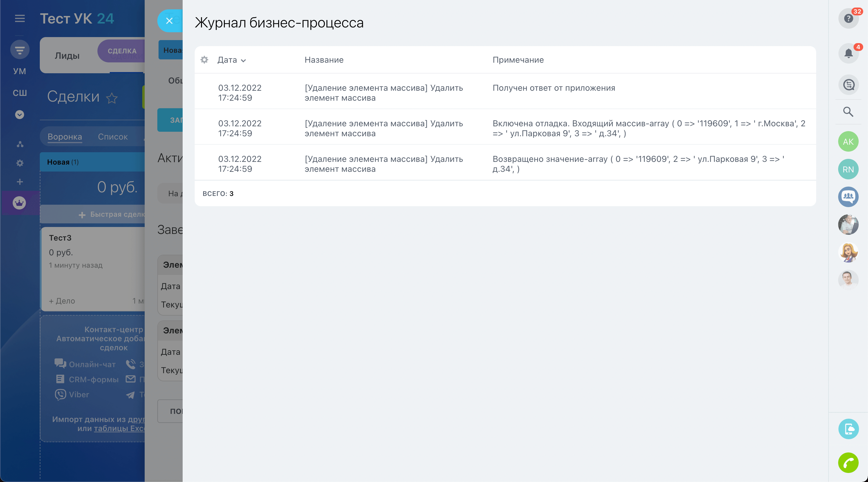Switch to the Список view tab
Viewport: 868px width, 482px height.
(x=112, y=137)
